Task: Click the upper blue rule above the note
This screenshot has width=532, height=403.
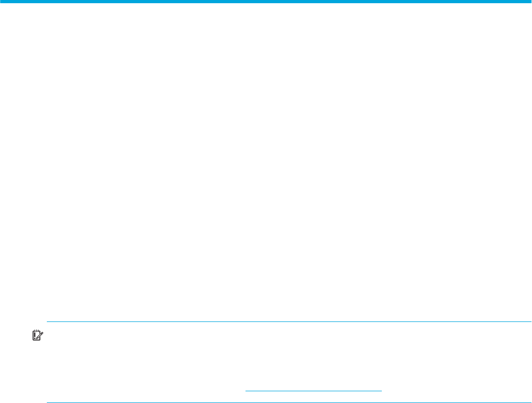Action: (289, 321)
